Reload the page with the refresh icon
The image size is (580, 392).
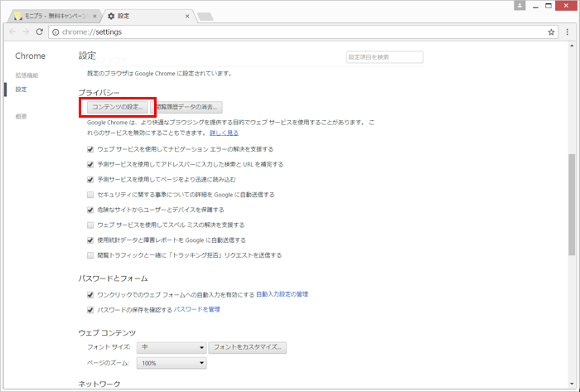39,31
